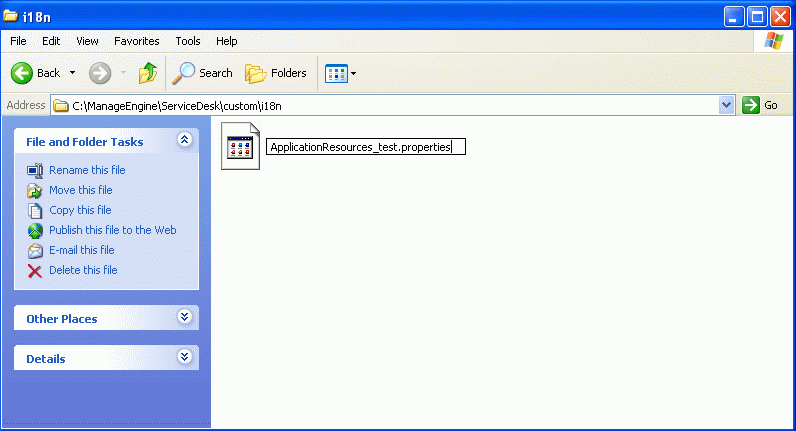Click the red X Delete file icon
Viewport: 796px width, 431px height.
click(35, 271)
